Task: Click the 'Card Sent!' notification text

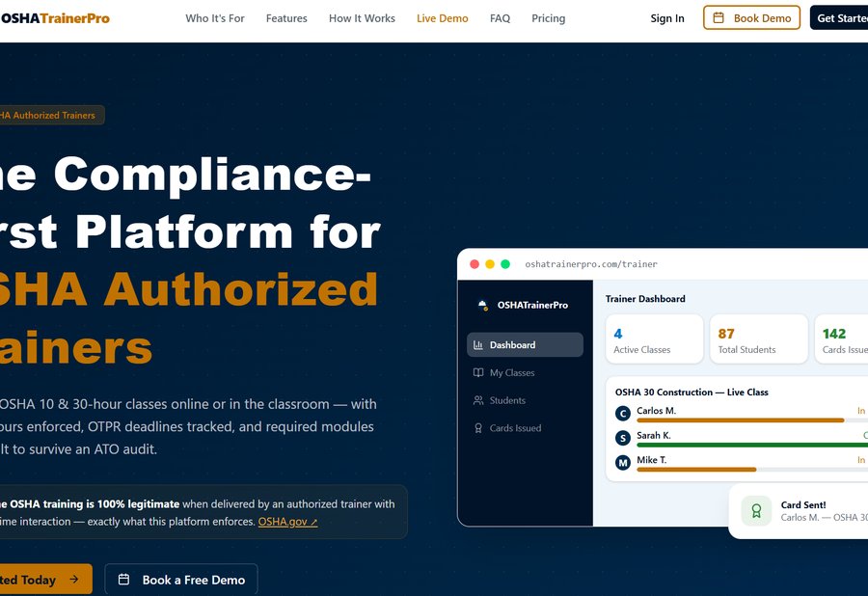Action: [x=803, y=504]
